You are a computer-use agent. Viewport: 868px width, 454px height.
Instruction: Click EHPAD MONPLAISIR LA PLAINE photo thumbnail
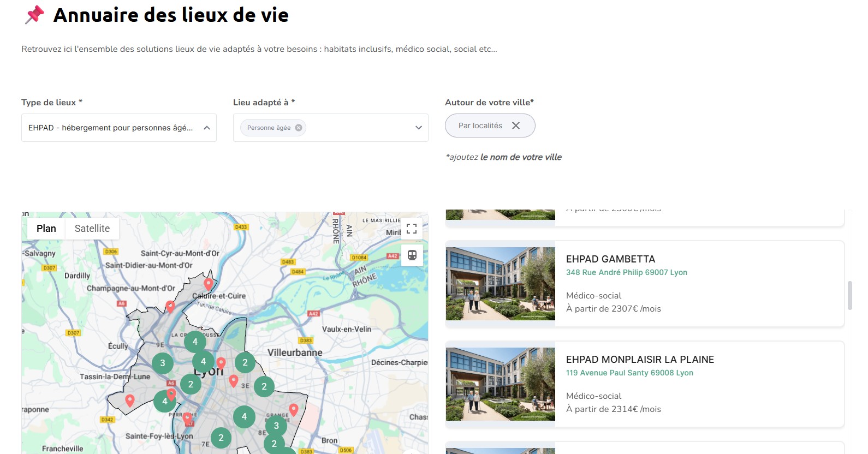pyautogui.click(x=501, y=384)
